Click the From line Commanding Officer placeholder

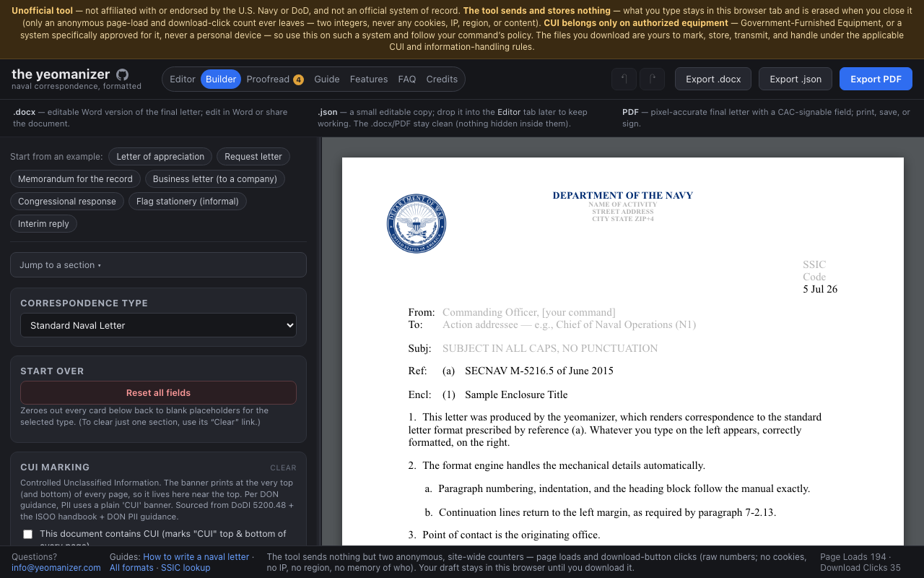pos(529,312)
